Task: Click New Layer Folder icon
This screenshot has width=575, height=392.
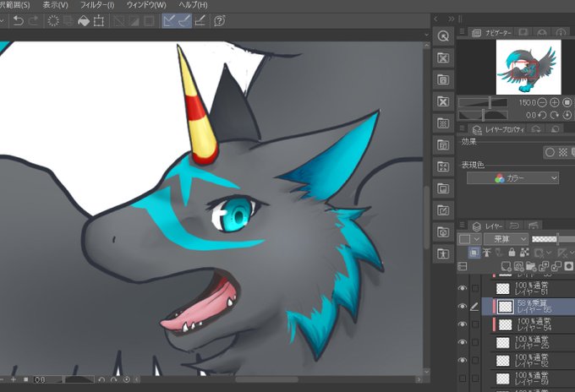Action: coord(531,266)
